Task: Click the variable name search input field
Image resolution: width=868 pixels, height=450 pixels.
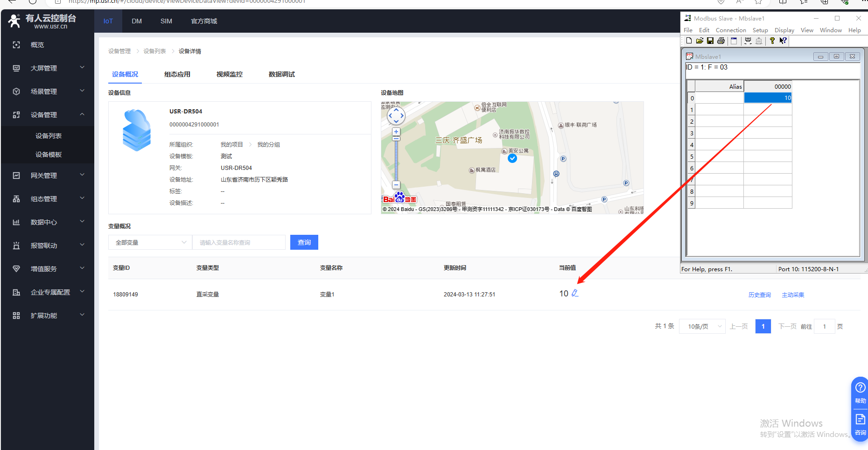Action: pos(238,242)
